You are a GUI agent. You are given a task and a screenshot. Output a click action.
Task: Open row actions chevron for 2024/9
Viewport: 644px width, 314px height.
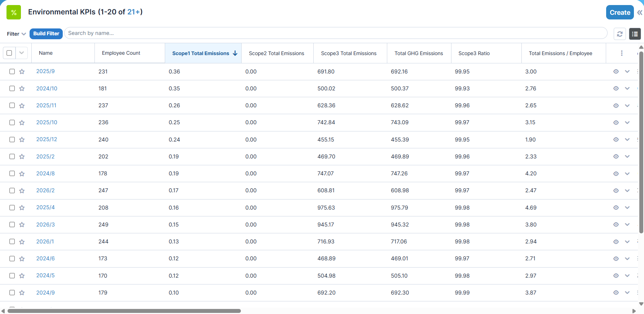click(627, 293)
